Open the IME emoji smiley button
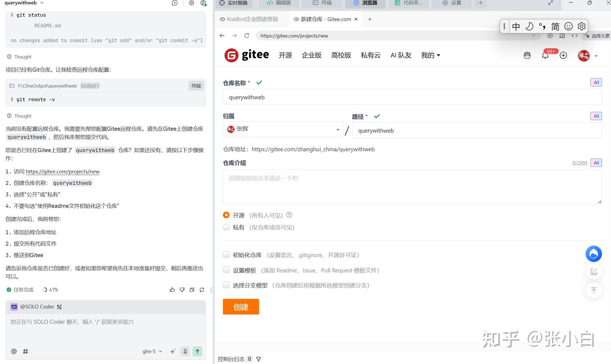 tap(569, 26)
